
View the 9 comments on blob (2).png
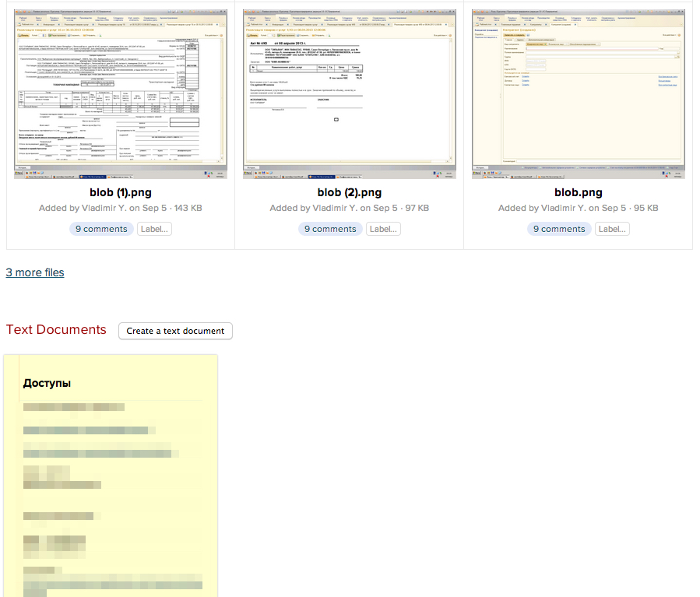pos(330,229)
